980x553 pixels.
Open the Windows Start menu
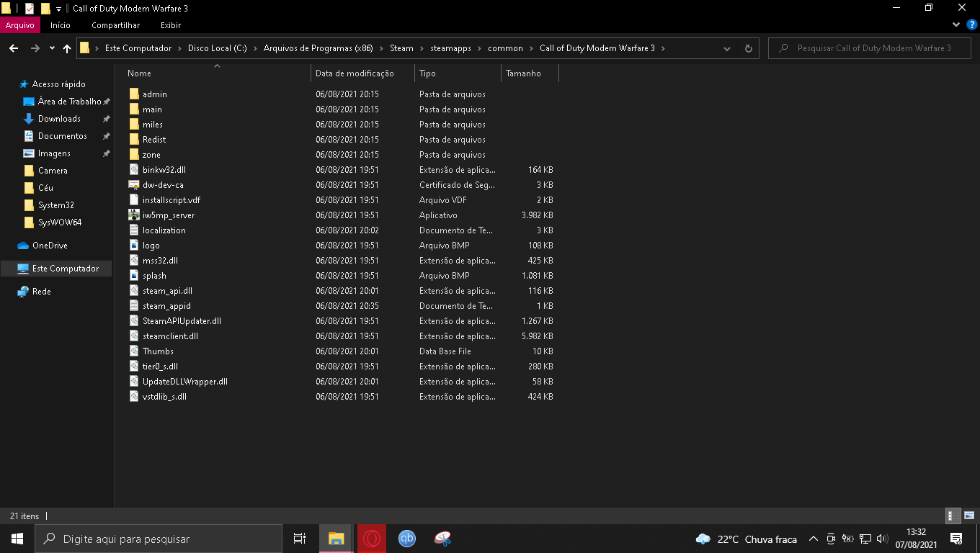[17, 539]
